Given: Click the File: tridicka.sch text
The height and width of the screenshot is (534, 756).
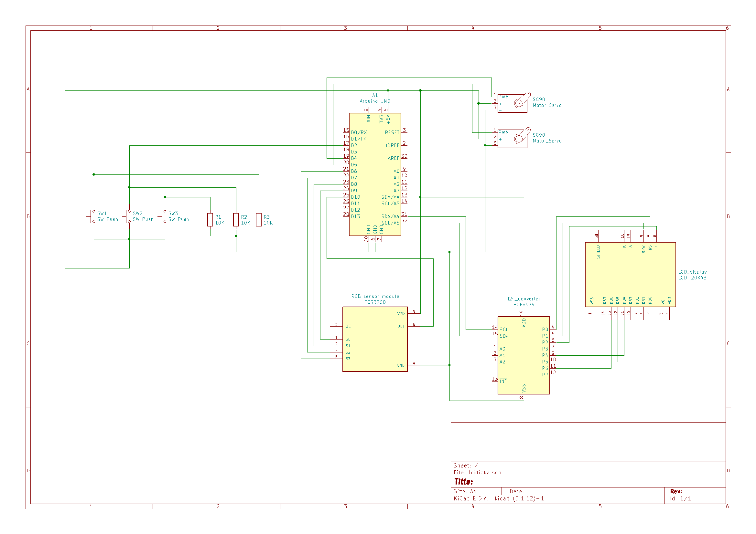Looking at the screenshot, I should tap(478, 473).
